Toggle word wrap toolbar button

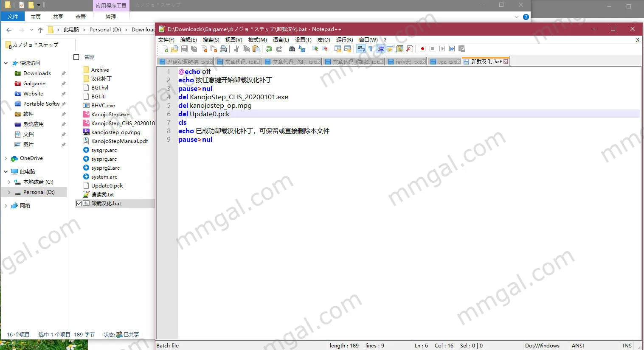[x=361, y=49]
